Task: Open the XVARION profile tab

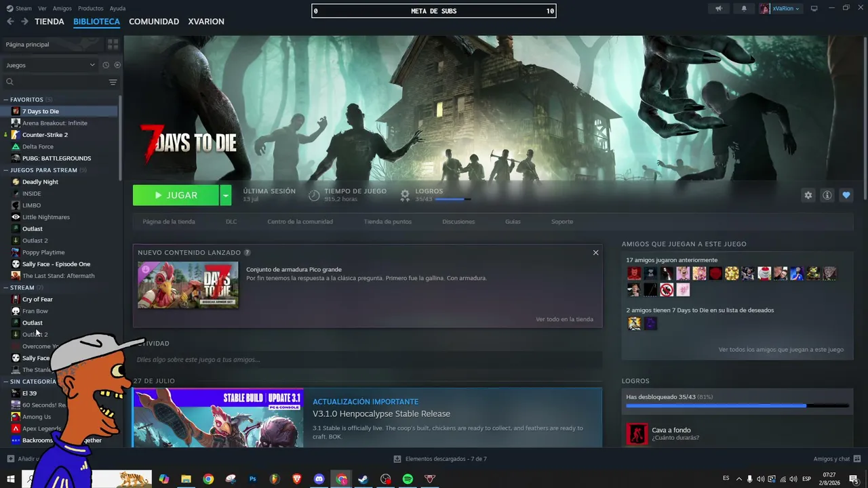Action: (x=206, y=22)
